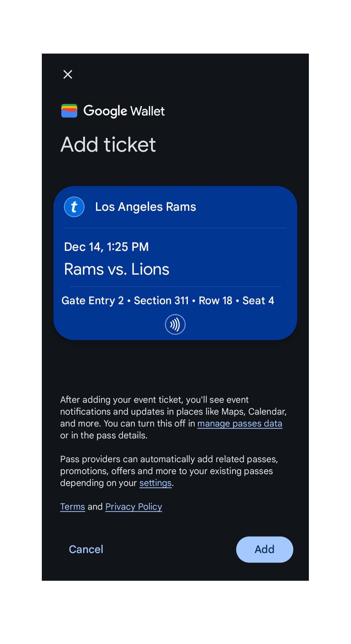This screenshot has width=351, height=644.
Task: Open the "manage passes data" link
Action: point(240,424)
